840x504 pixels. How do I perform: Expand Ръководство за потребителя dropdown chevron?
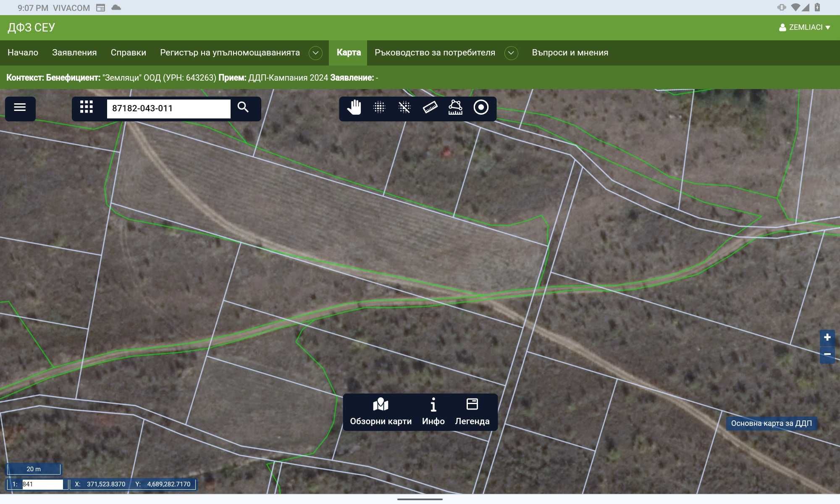coord(511,53)
